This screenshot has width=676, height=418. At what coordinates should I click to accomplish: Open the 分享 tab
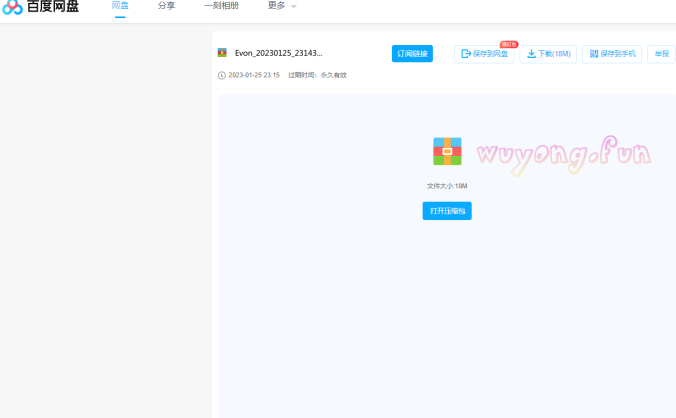coord(166,6)
